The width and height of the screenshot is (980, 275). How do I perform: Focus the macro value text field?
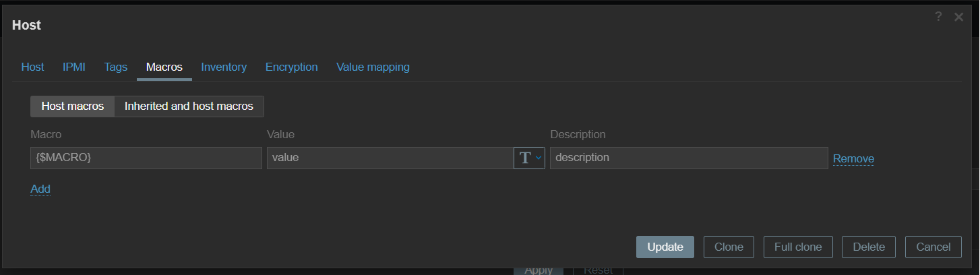coord(390,158)
